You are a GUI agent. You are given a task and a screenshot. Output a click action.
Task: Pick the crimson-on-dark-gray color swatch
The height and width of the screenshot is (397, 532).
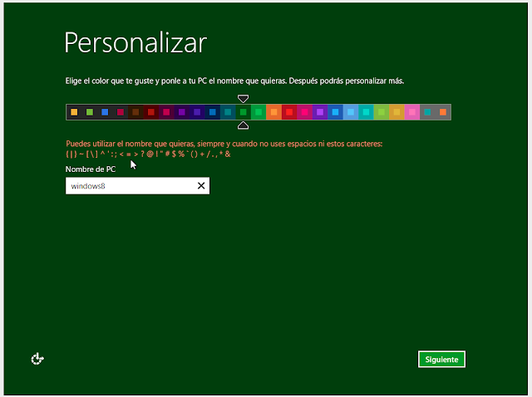click(x=120, y=112)
